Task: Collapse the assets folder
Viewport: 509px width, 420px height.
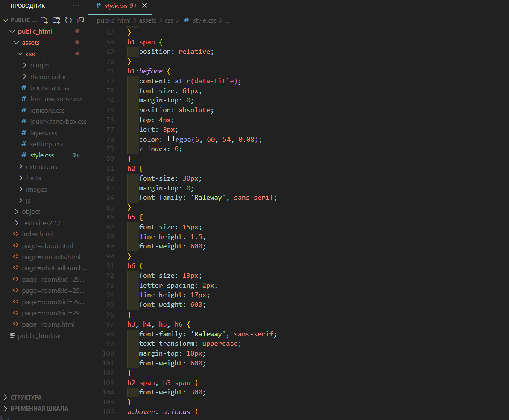Action: [16, 43]
